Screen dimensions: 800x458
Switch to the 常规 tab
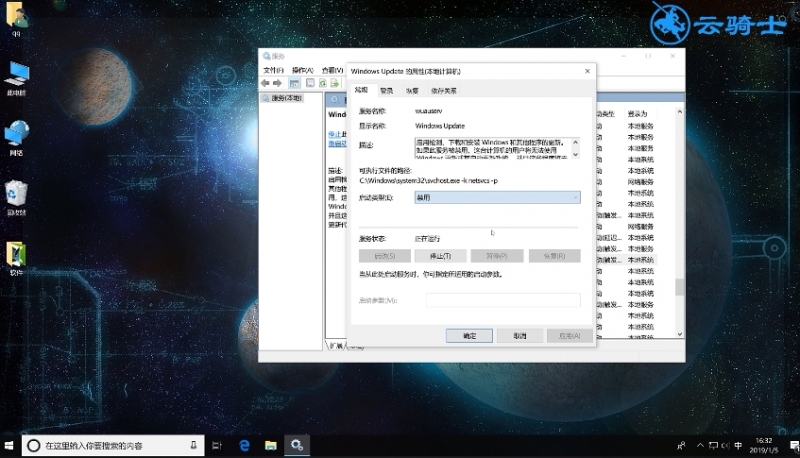click(362, 90)
